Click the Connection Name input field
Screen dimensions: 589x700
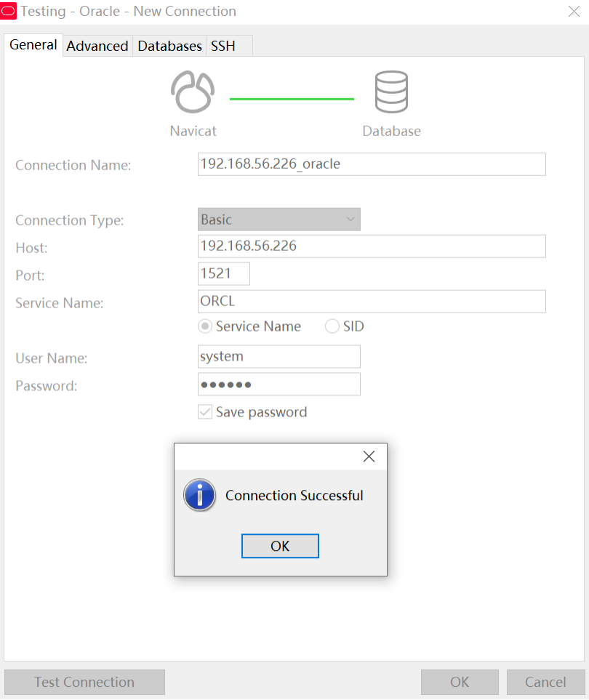coord(372,164)
